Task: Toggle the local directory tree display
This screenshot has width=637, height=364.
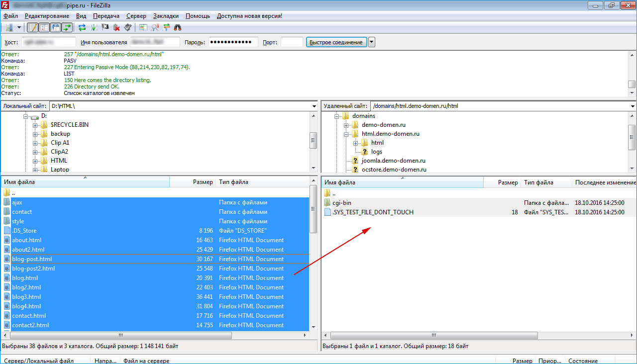Action: pyautogui.click(x=44, y=27)
